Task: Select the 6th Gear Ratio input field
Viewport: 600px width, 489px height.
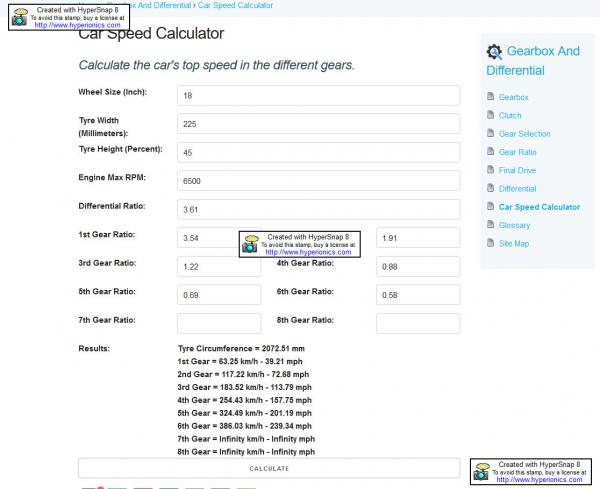Action: [417, 295]
